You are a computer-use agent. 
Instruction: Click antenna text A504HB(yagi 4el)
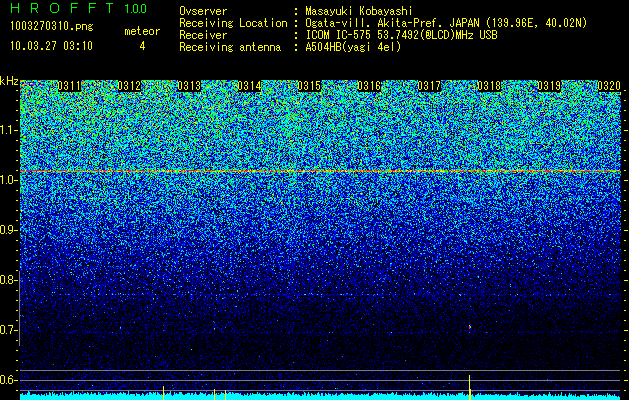353,47
